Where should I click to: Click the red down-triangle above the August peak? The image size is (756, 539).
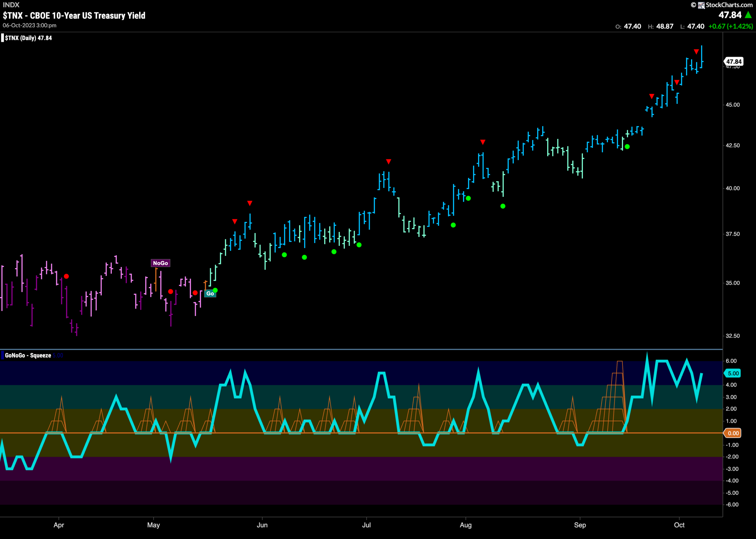click(x=483, y=142)
